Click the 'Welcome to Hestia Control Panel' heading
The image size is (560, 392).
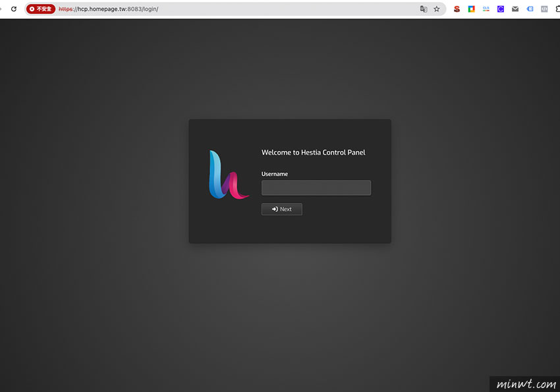pos(313,152)
